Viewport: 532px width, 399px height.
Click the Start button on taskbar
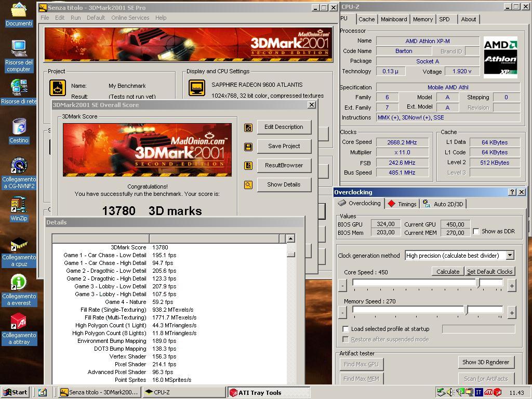point(15,392)
